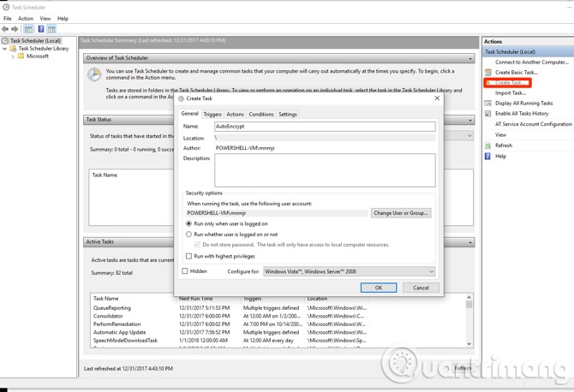Click the Back arrow in toolbar
Viewport: 574px width, 392px height.
[5, 29]
